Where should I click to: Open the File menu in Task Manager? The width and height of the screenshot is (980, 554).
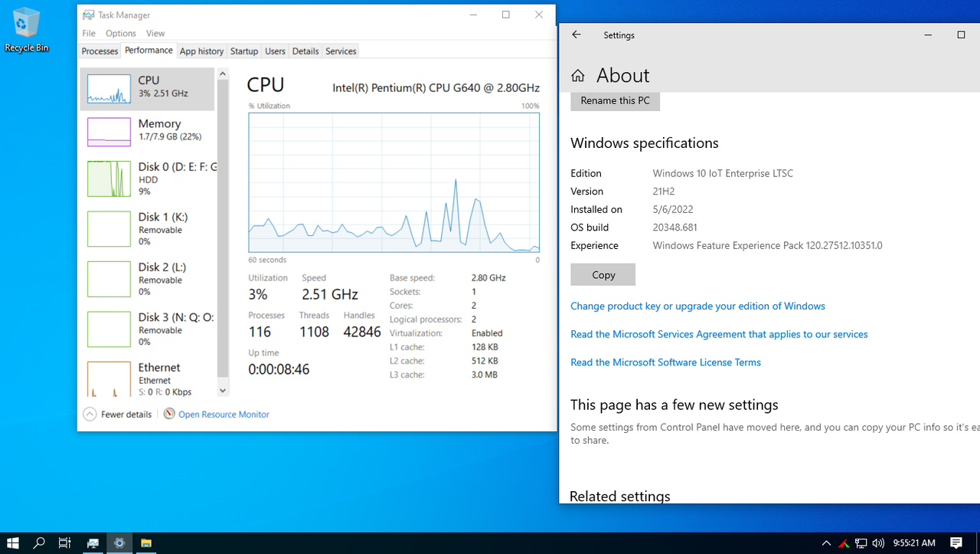[89, 33]
